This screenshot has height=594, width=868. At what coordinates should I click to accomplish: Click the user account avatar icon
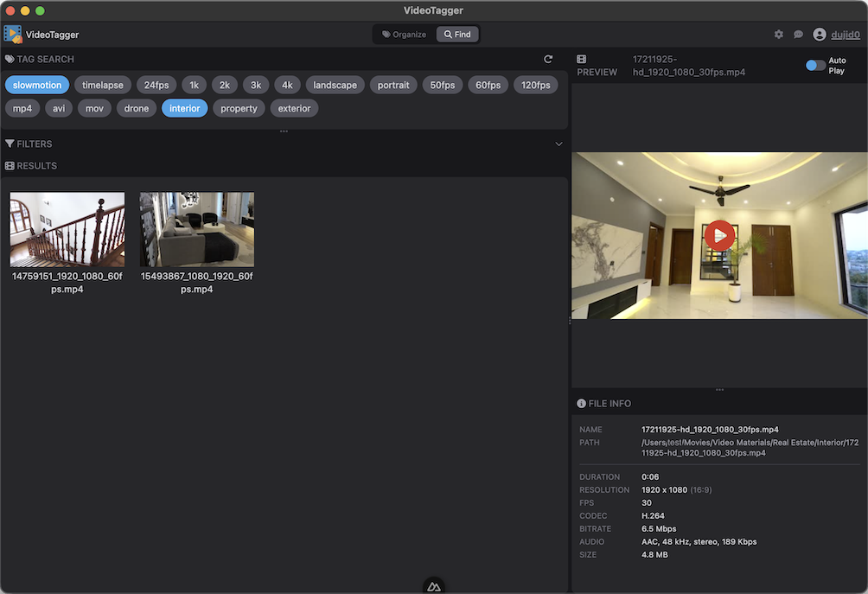(820, 35)
